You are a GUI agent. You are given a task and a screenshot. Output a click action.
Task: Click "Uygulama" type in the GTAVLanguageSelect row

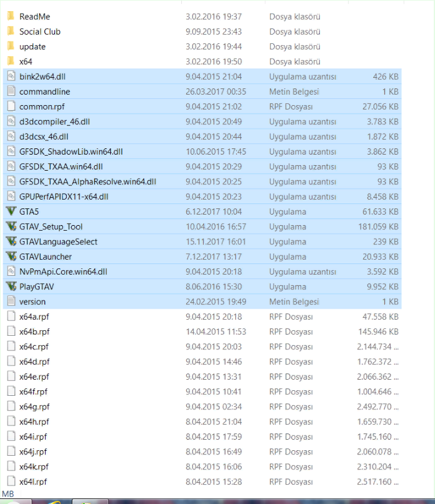pyautogui.click(x=288, y=242)
